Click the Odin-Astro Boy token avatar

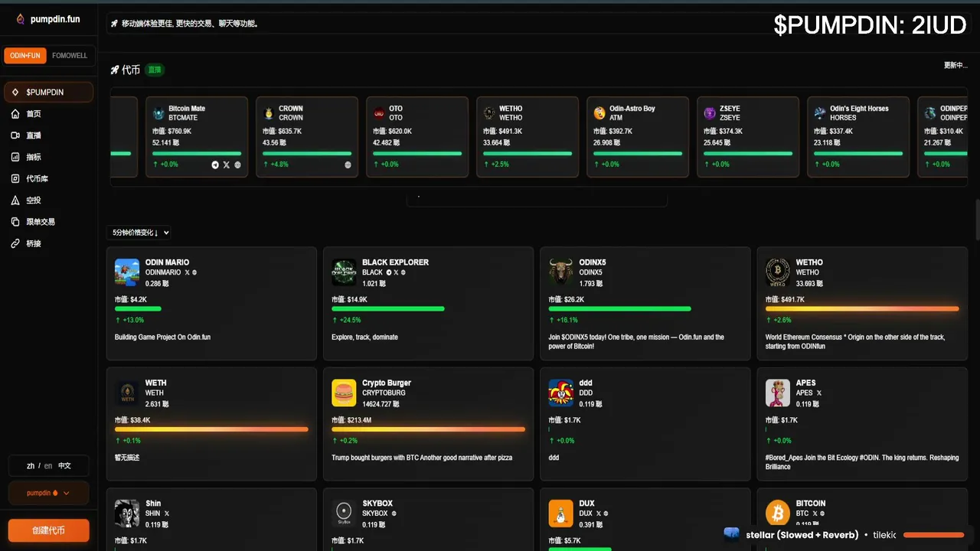pos(599,113)
